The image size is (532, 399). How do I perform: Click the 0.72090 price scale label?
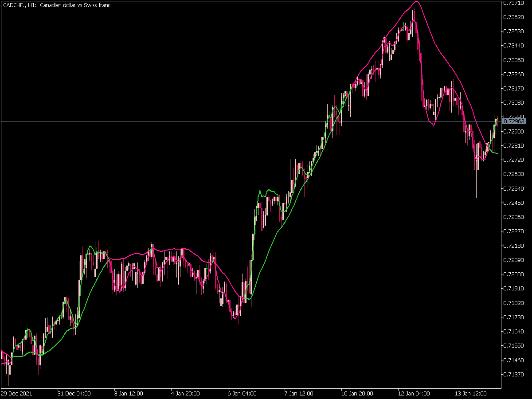click(x=514, y=260)
